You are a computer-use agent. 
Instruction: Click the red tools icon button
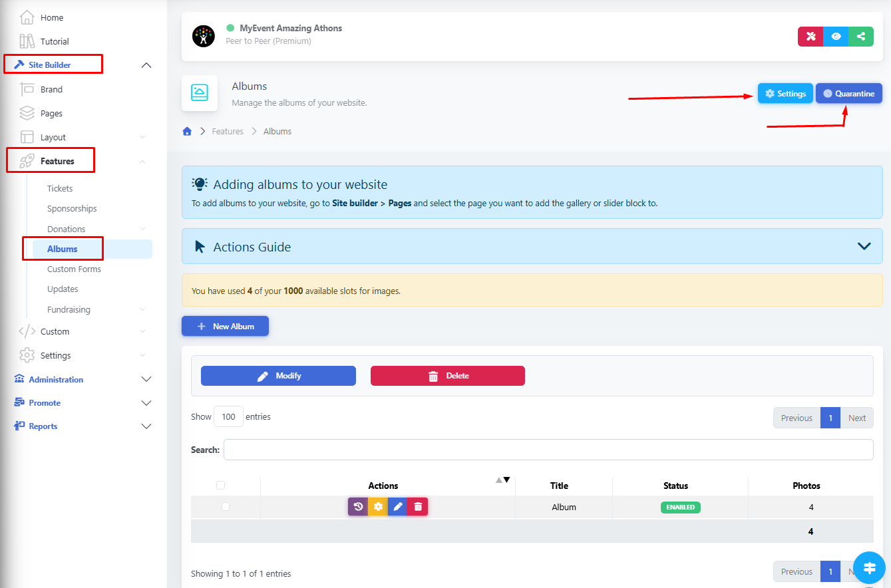tap(810, 37)
